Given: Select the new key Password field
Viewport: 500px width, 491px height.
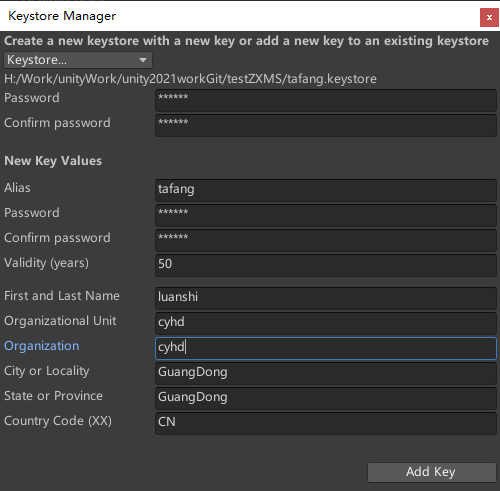Looking at the screenshot, I should (x=326, y=215).
